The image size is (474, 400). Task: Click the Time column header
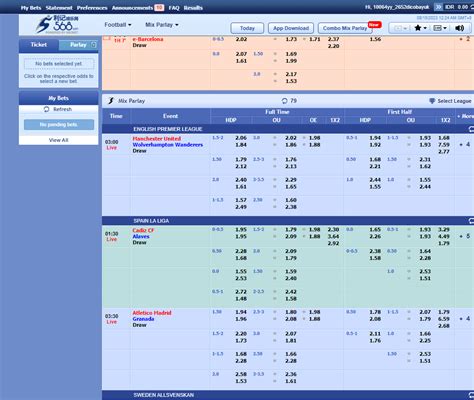pos(116,116)
